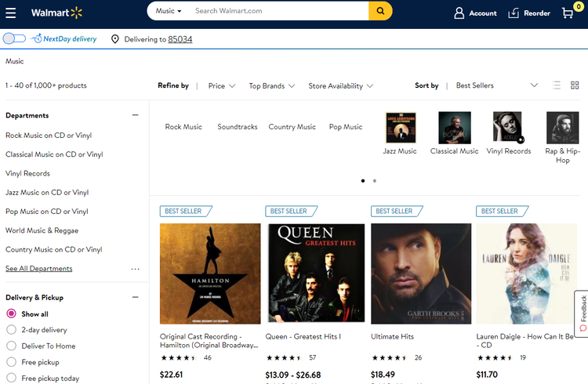Click the Ultimate Hits rating with 26 reviews
Viewport: 588px width, 384px height.
[x=397, y=358]
